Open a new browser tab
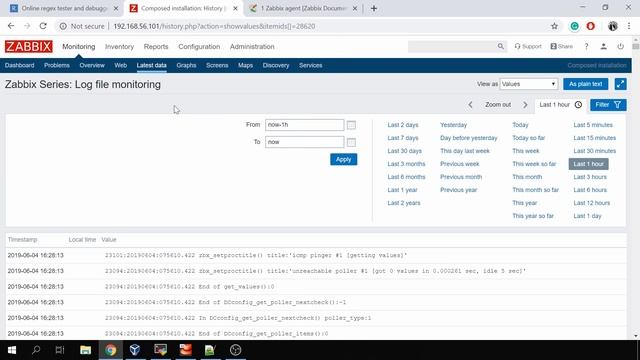 click(x=374, y=8)
